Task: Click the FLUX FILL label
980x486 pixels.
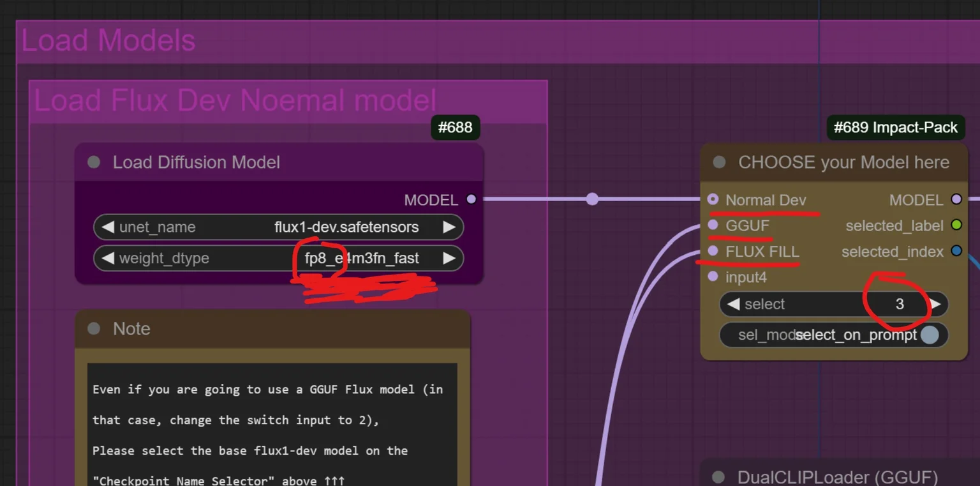Action: tap(762, 251)
